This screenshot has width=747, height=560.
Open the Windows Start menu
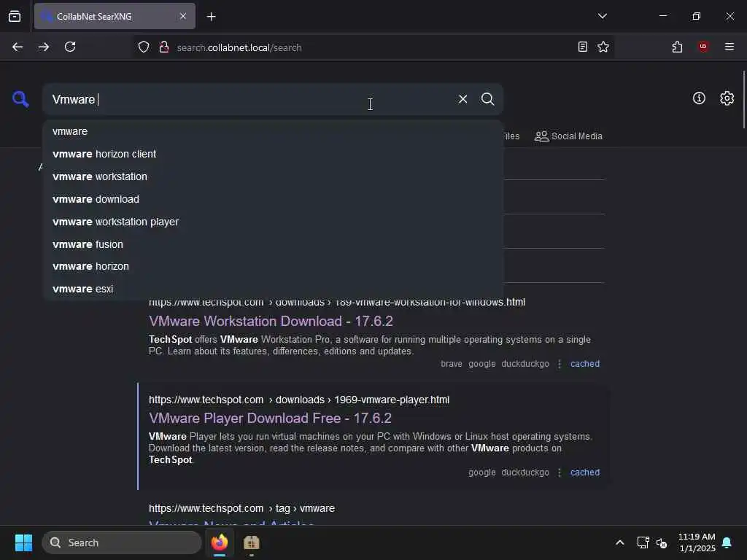click(x=23, y=542)
